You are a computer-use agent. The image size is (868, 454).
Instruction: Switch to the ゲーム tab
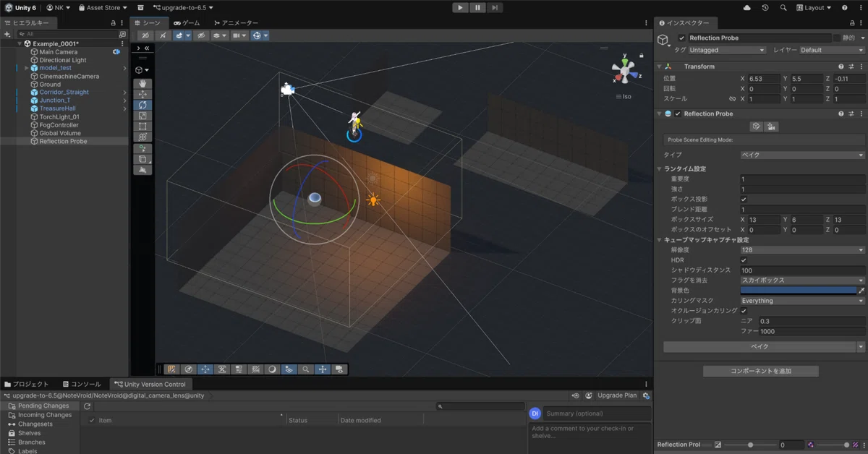(x=187, y=23)
